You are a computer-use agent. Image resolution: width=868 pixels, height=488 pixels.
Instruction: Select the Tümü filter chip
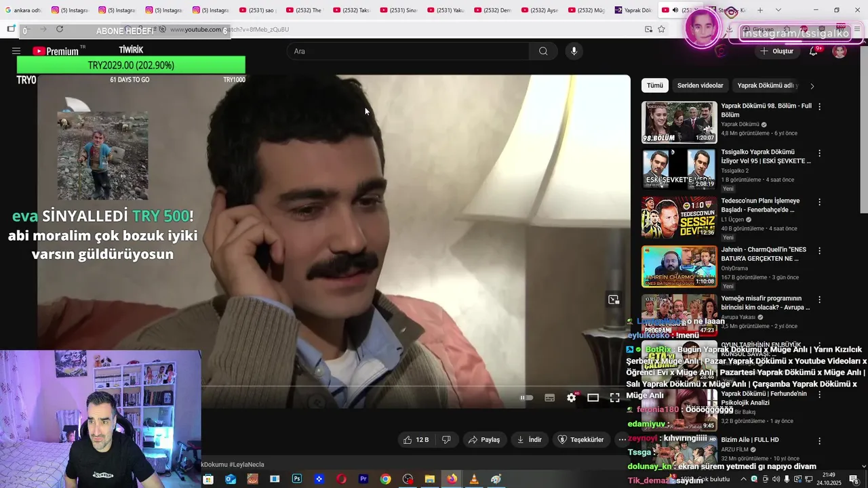click(655, 85)
